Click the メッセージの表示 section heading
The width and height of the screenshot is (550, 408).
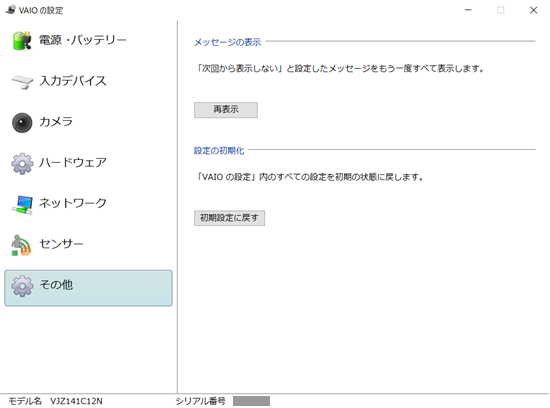click(227, 42)
